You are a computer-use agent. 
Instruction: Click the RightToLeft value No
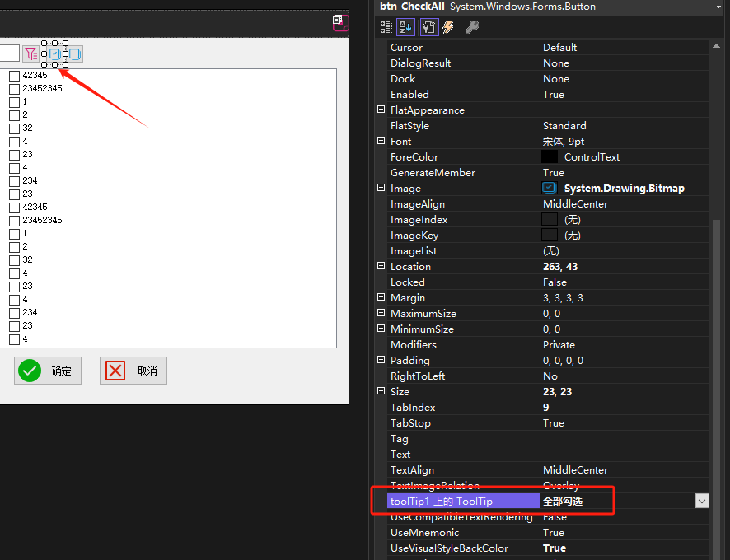pos(550,376)
